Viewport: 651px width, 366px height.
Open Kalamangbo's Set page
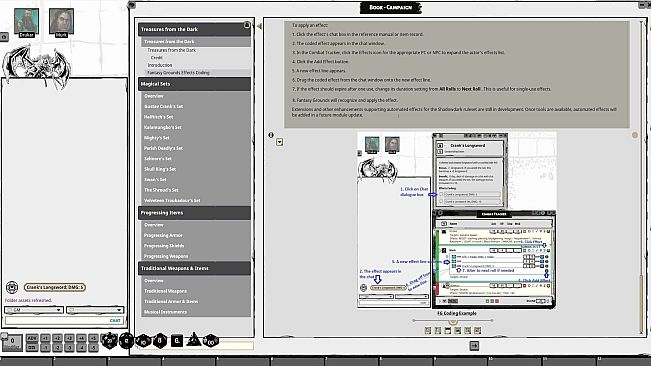163,127
